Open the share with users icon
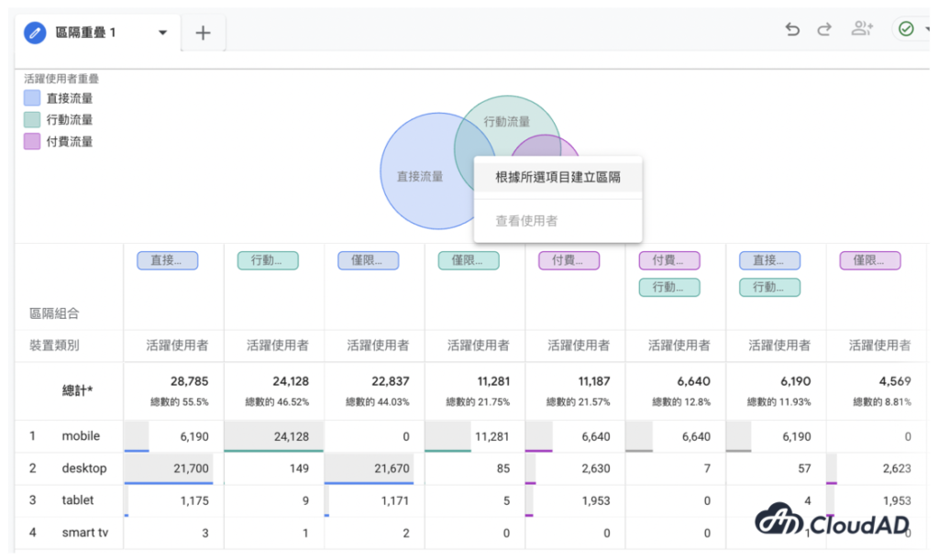Screen dimensions: 939x560 coord(862,28)
